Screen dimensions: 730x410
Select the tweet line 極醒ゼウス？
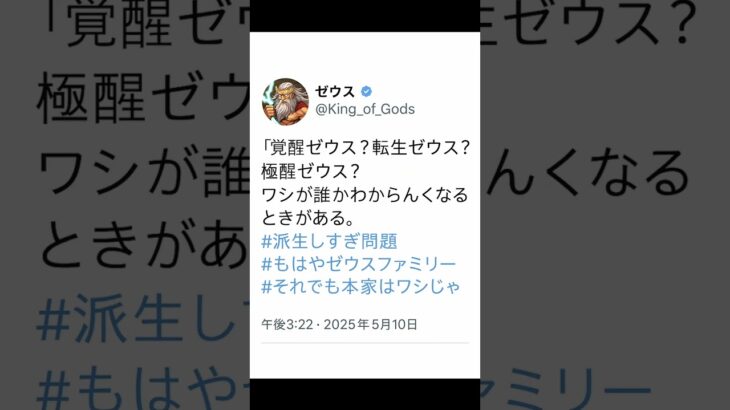(311, 171)
